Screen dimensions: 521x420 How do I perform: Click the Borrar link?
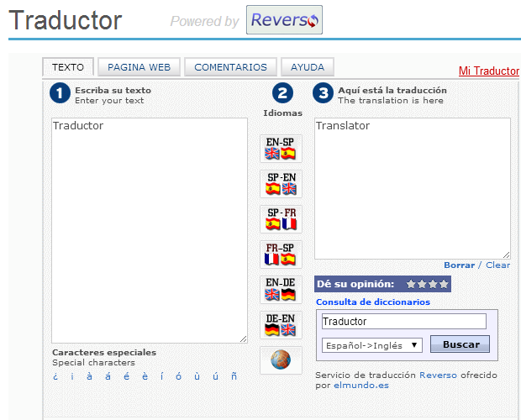tap(459, 265)
